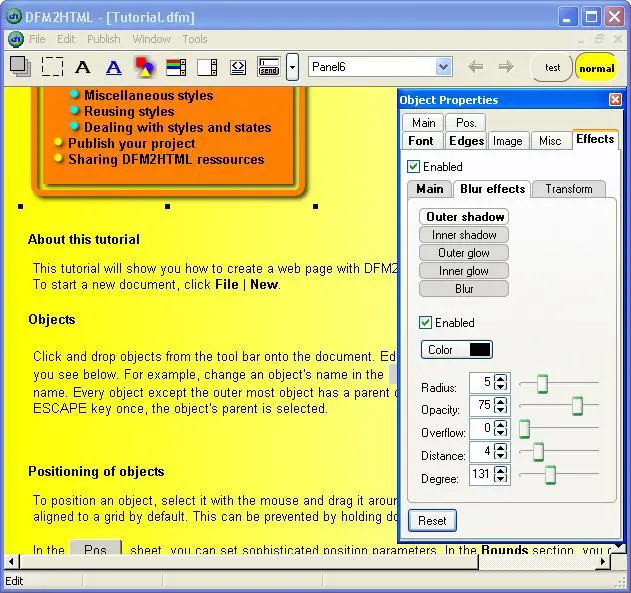Increase the Radius value with up arrow
631x593 pixels.
tap(501, 379)
